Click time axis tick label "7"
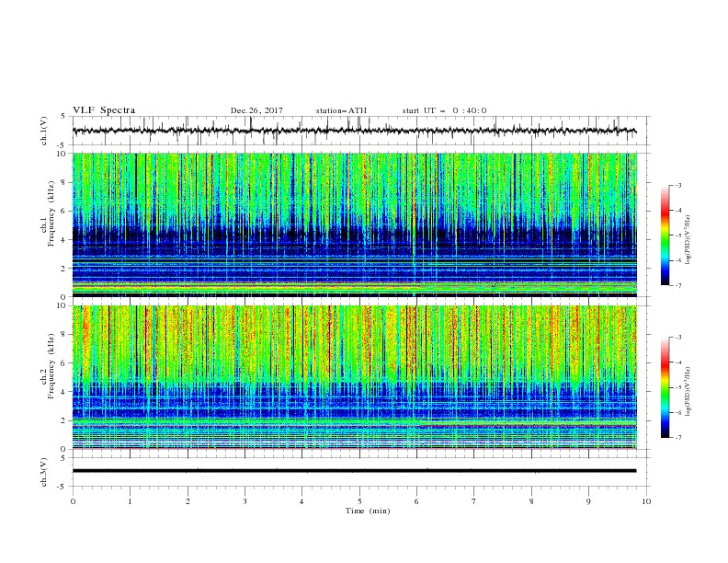Screen dimensions: 728x563 474,501
